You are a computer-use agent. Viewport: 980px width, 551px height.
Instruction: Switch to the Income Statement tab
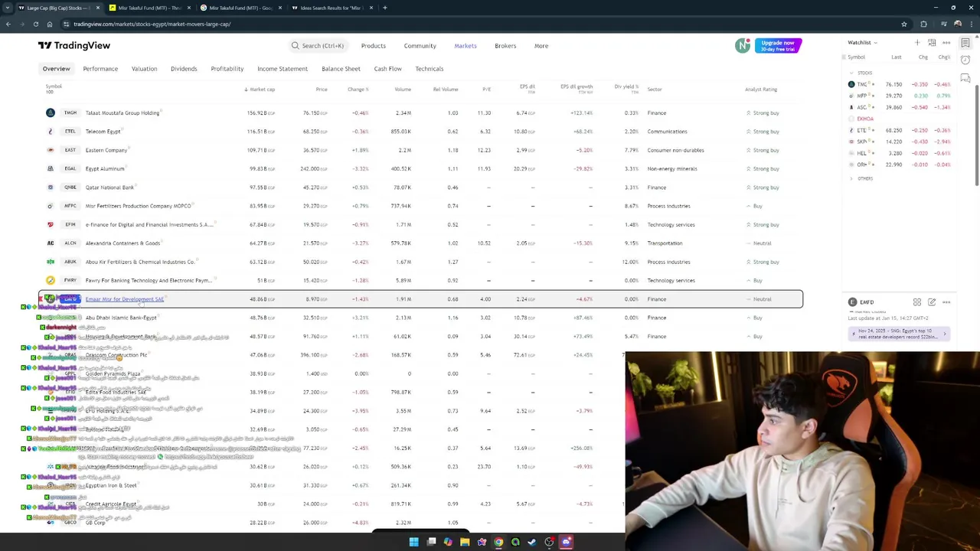point(283,69)
